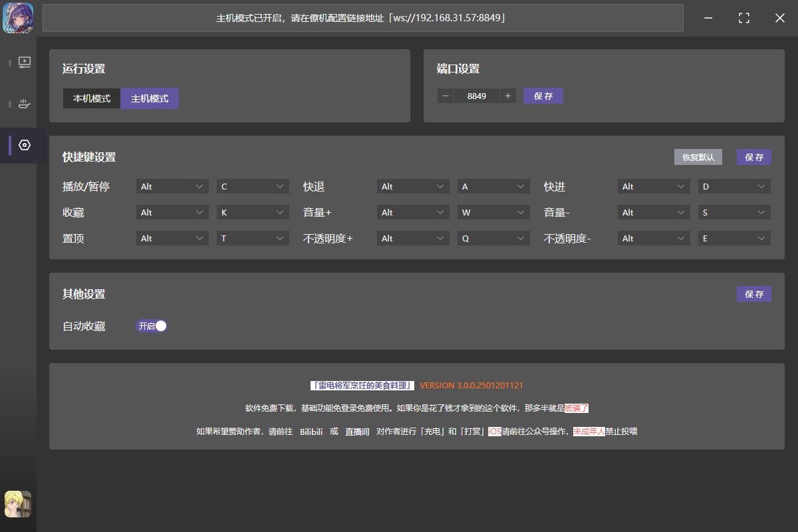Click the hexagon settings sidebar icon

point(25,145)
